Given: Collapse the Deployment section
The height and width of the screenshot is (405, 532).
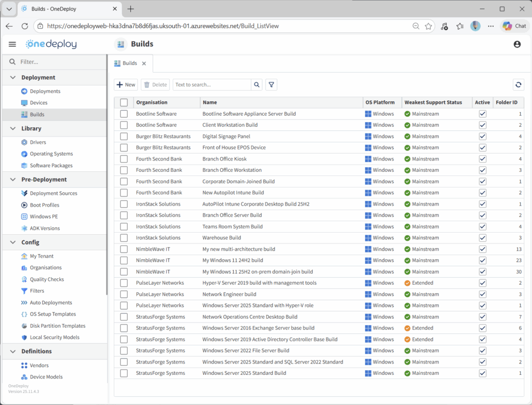Looking at the screenshot, I should coord(13,78).
